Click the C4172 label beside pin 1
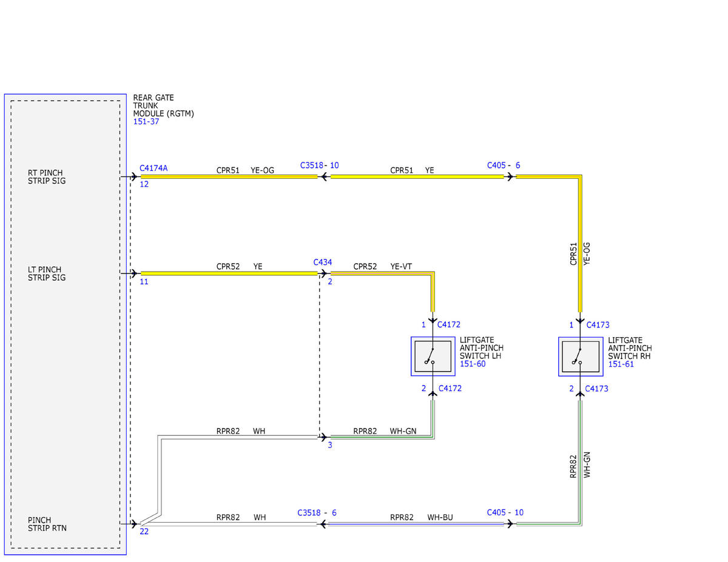 coord(450,325)
